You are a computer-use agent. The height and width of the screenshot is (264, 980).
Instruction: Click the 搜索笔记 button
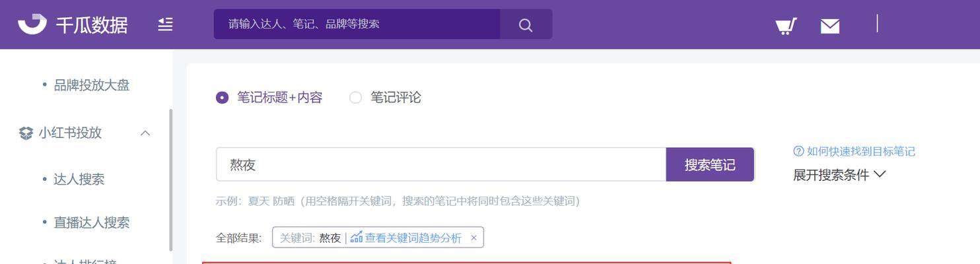pos(710,164)
